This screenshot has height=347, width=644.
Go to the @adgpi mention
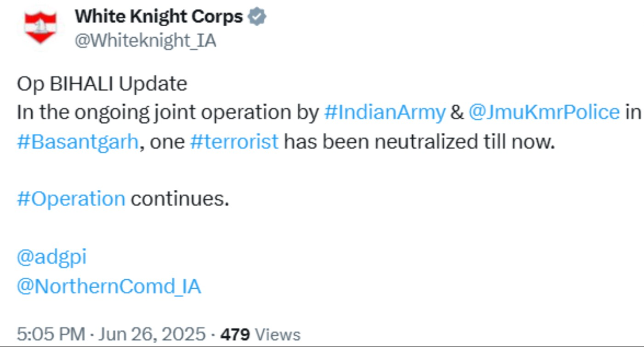pos(52,257)
